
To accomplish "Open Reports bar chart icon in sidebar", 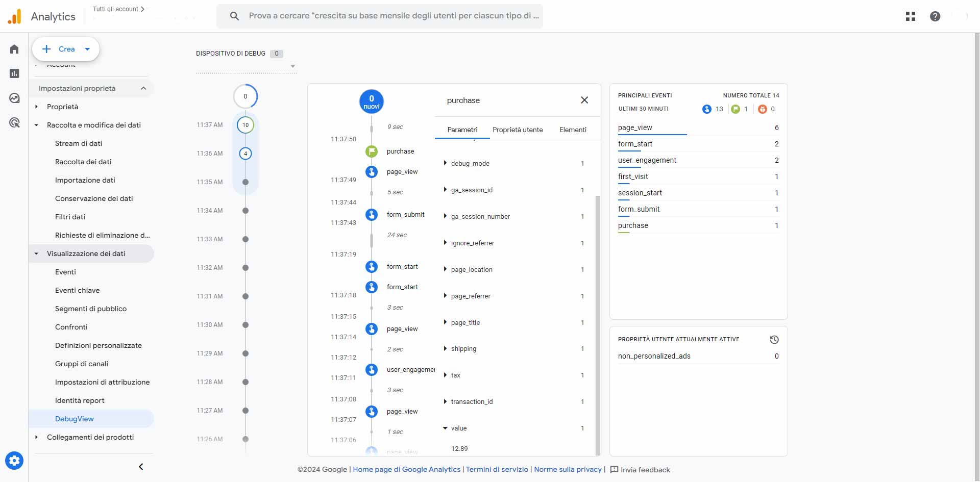I will pos(14,73).
